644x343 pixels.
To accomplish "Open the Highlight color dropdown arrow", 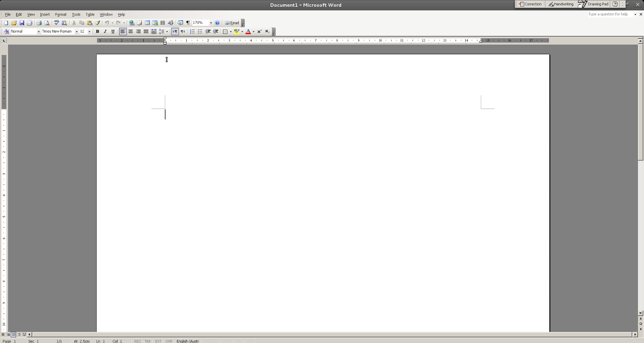I will click(242, 31).
